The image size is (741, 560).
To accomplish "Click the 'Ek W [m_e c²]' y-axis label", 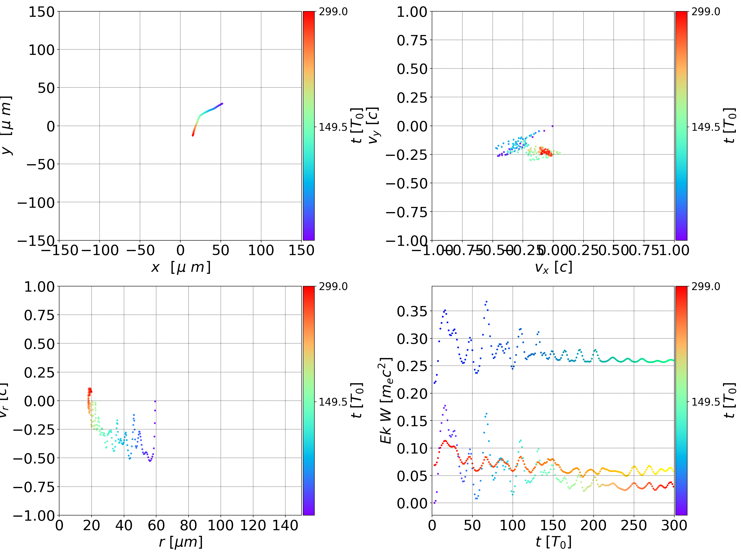I will [x=386, y=400].
